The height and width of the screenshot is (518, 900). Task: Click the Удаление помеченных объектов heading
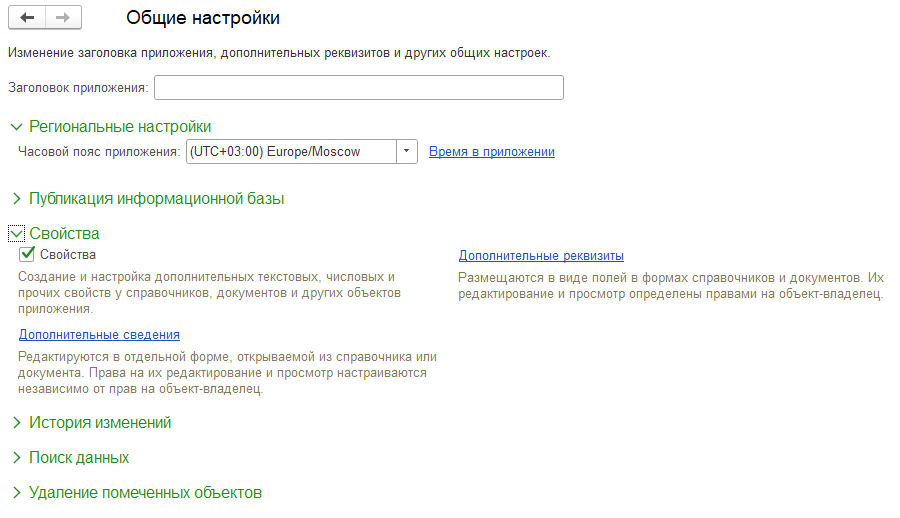pyautogui.click(x=145, y=493)
